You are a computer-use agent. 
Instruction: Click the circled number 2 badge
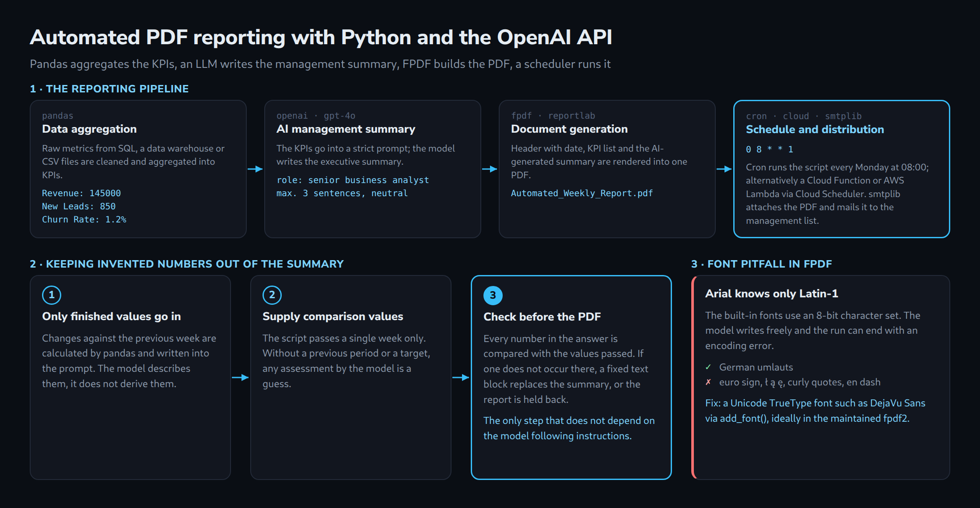pyautogui.click(x=272, y=295)
